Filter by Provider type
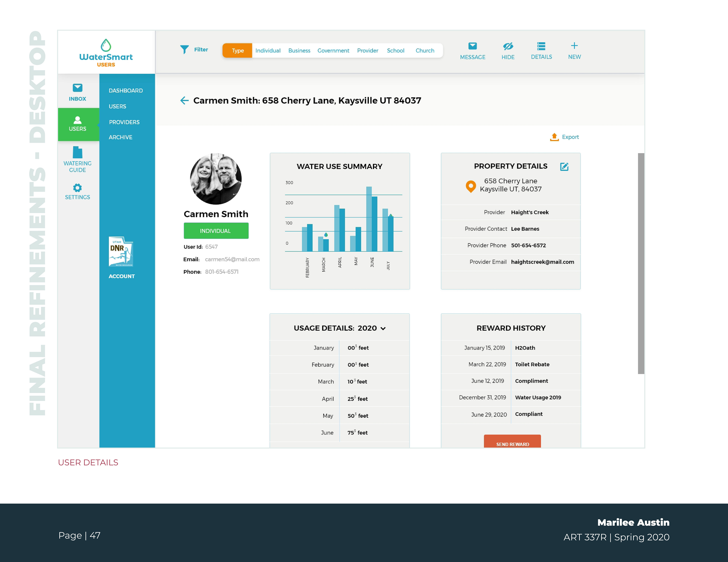The width and height of the screenshot is (728, 562). pos(367,51)
